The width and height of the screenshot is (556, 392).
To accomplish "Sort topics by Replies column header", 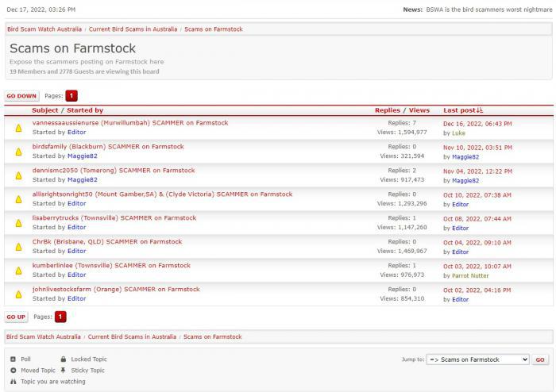I will tap(387, 110).
